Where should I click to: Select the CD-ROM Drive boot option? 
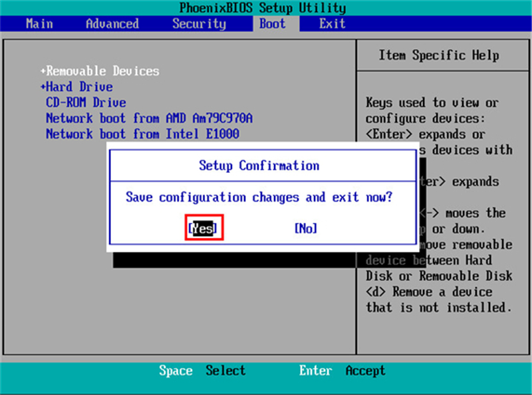tap(85, 102)
